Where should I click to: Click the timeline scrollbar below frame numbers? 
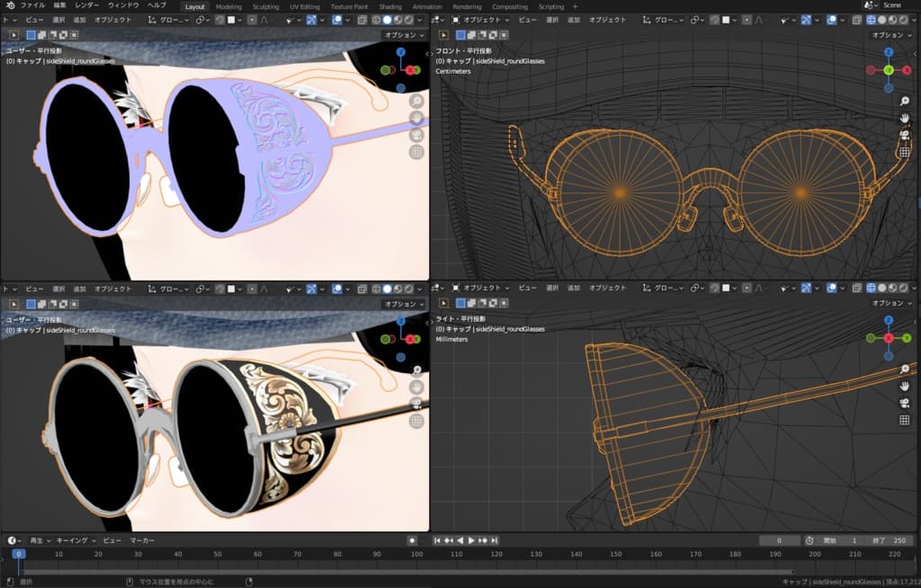(405, 571)
